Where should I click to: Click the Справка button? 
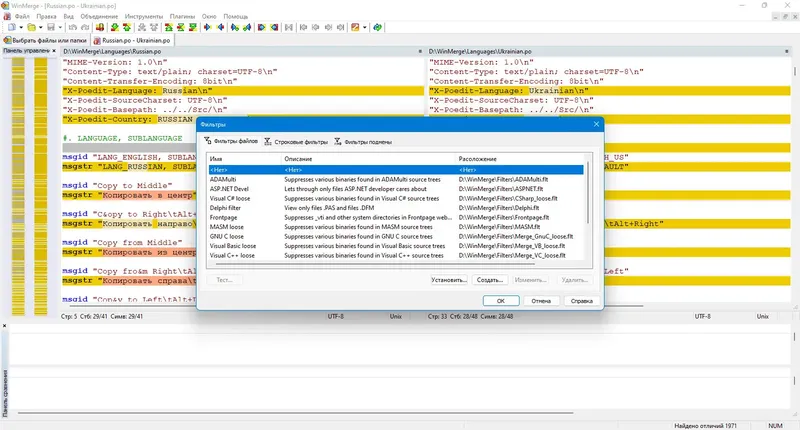(x=582, y=300)
